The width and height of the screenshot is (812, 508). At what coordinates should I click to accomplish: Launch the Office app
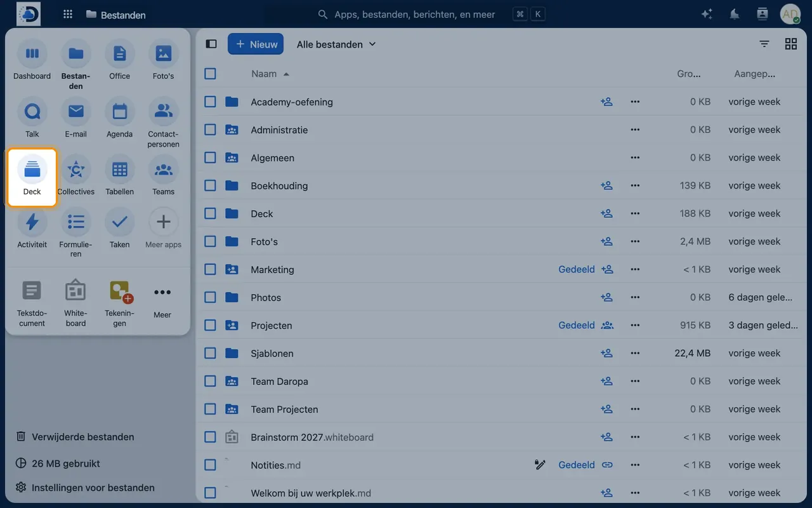119,60
